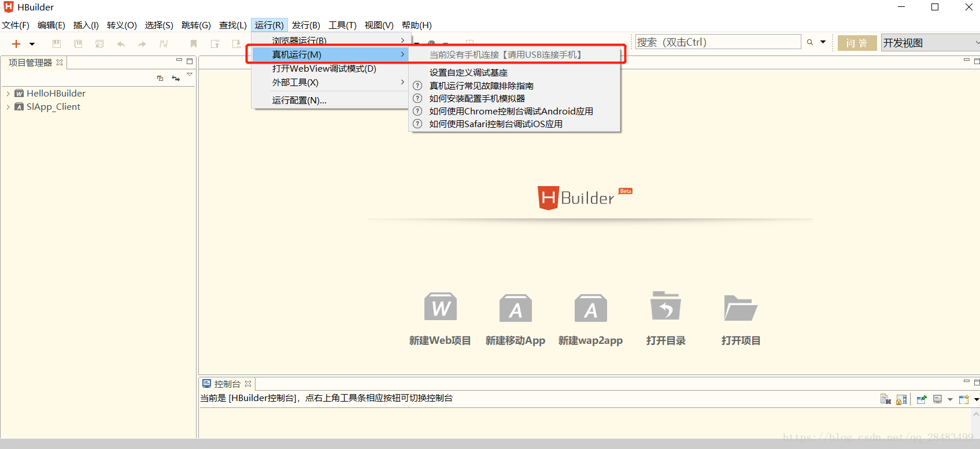This screenshot has height=449, width=980.
Task: Click the Save toolbar icon
Action: pos(57,44)
